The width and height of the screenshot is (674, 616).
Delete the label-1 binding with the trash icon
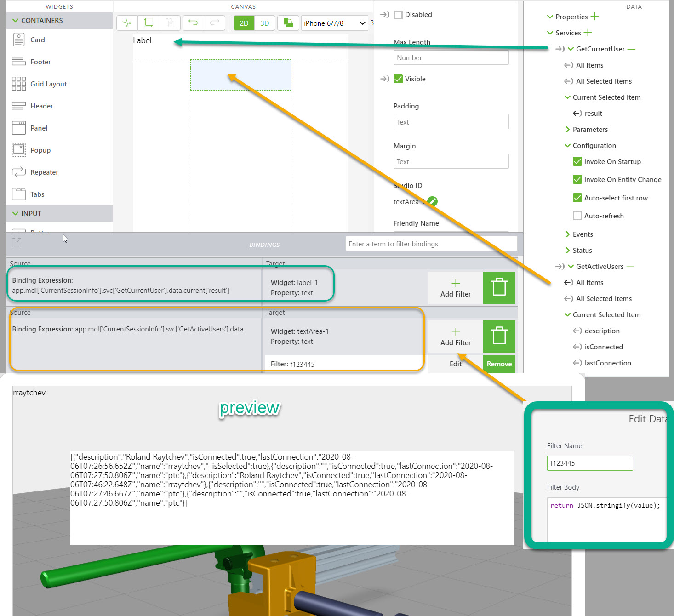point(499,288)
